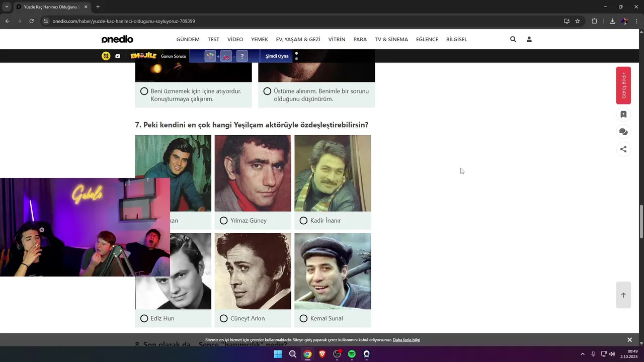This screenshot has height=362, width=644.
Task: Open the share sidebar icon
Action: [623, 149]
